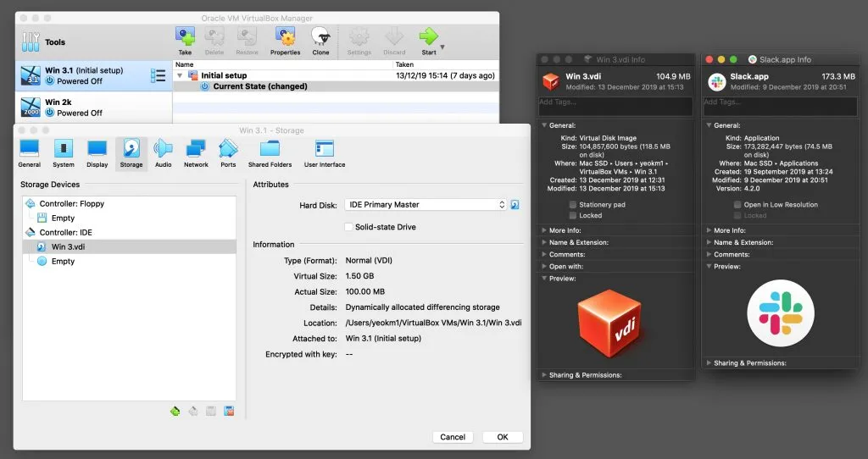868x459 pixels.
Task: Enable the Solid-state Drive checkbox
Action: click(x=348, y=227)
